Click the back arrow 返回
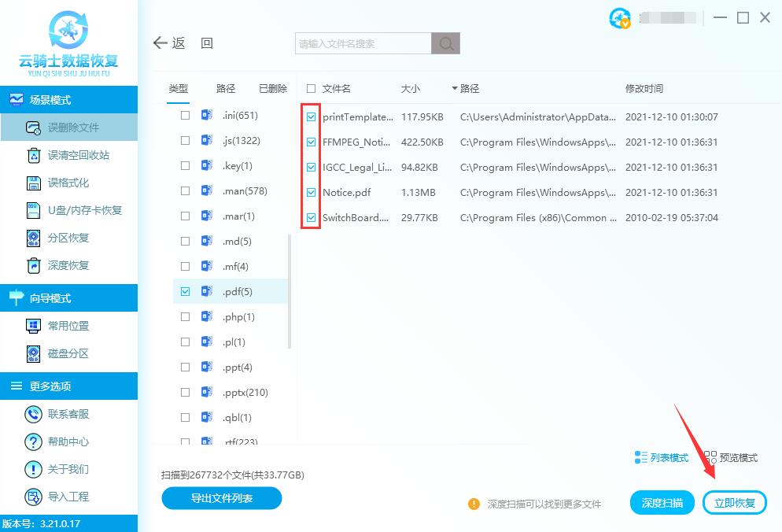Viewport: 782px width, 532px height. pos(183,43)
